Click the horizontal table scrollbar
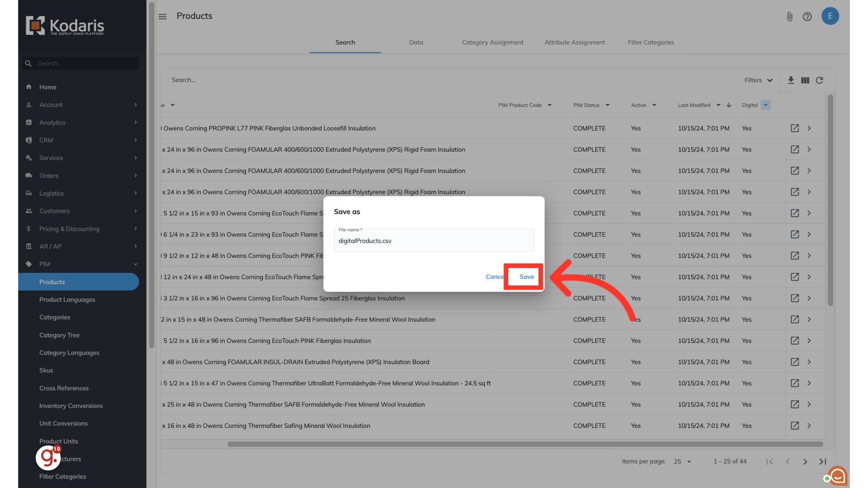This screenshot has height=488, width=868. pyautogui.click(x=524, y=444)
